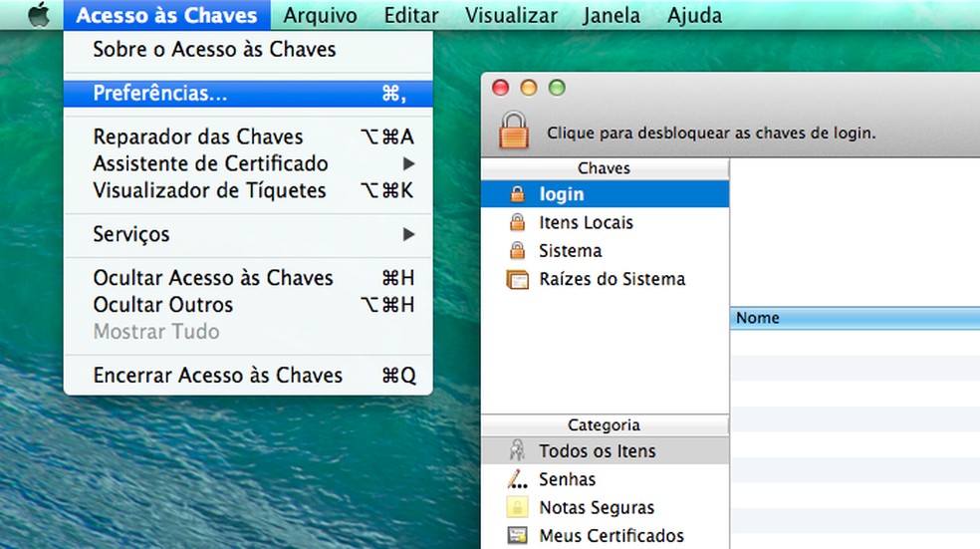Choose Ocultar Acesso às Chaves

pyautogui.click(x=248, y=278)
